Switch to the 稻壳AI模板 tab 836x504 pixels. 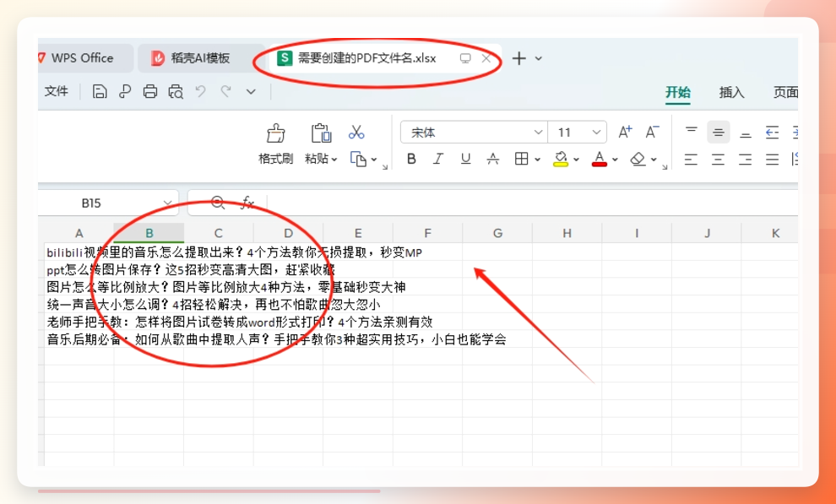pos(201,58)
